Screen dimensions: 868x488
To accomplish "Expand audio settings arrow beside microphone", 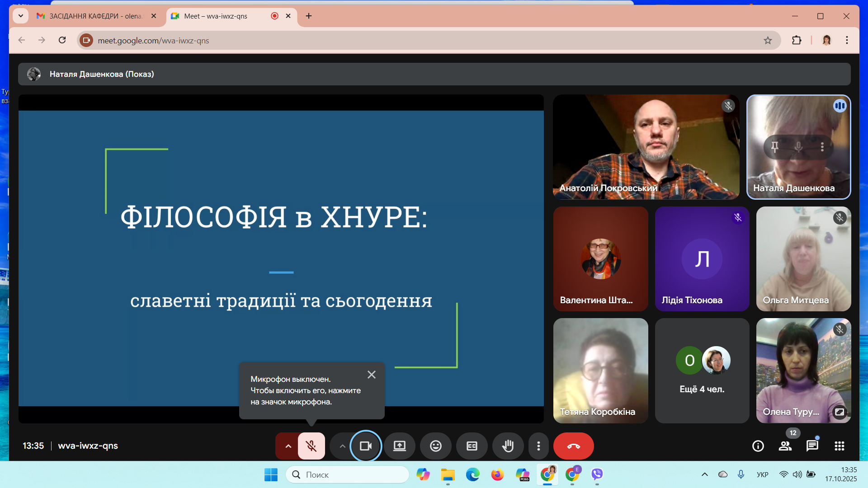I will pyautogui.click(x=288, y=446).
